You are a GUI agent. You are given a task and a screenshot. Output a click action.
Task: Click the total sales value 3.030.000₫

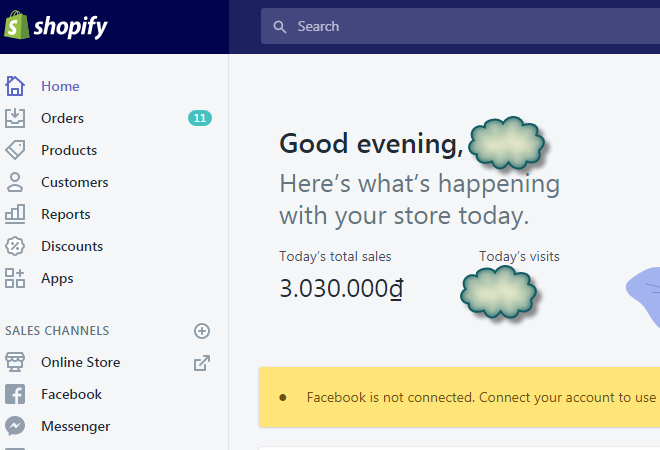[342, 289]
